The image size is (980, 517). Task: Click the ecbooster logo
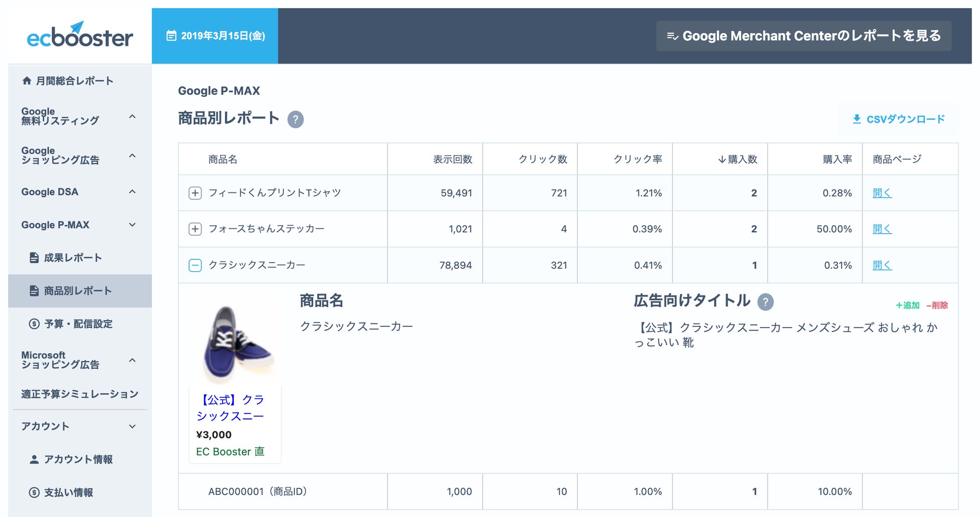tap(80, 35)
